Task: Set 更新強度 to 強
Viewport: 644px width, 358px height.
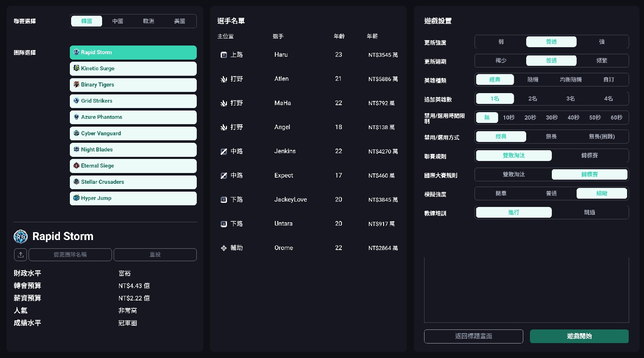Action: [602, 42]
